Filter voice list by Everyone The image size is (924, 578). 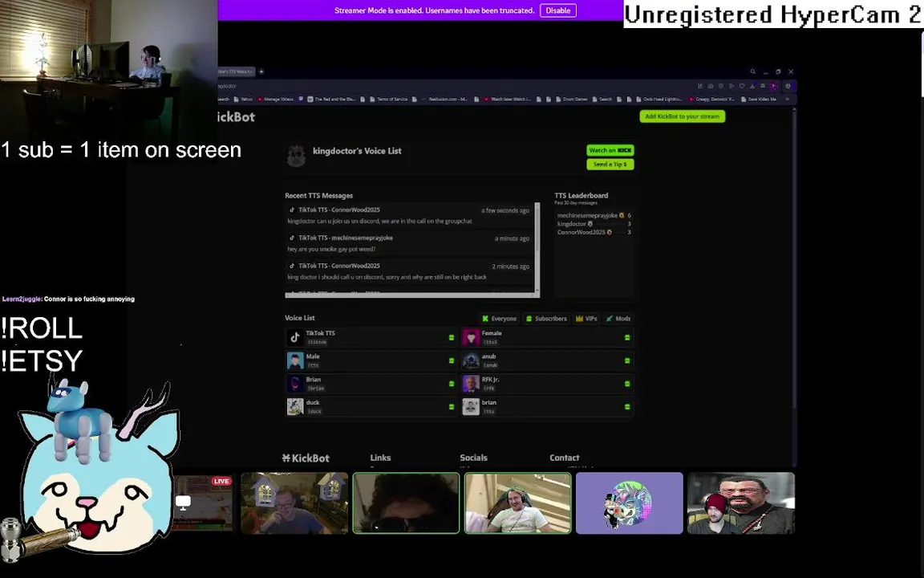coord(499,319)
